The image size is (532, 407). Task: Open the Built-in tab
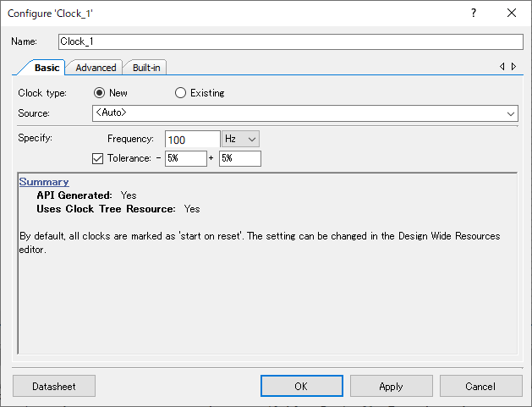click(x=146, y=68)
